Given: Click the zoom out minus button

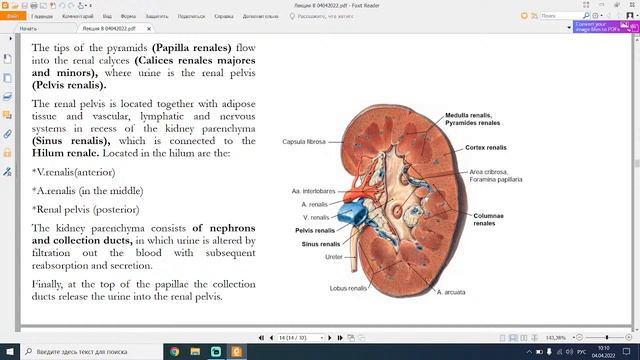Looking at the screenshot, I should 579,338.
